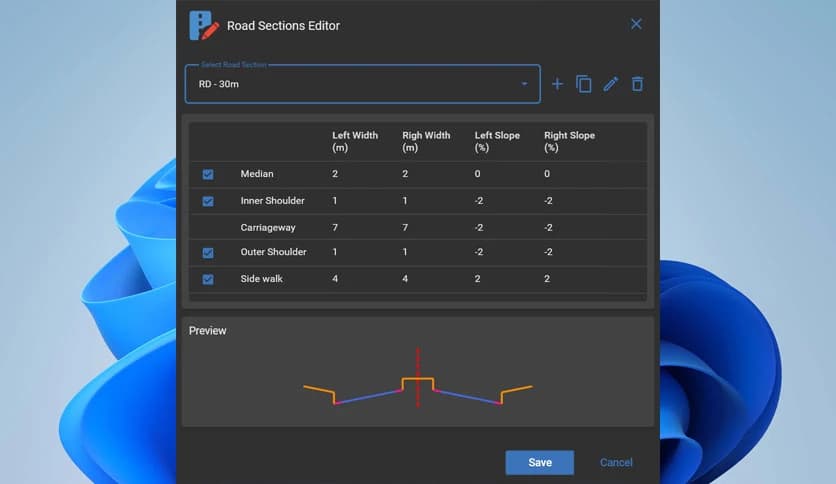Click the Left Slope (%) column header
Screen dimensions: 836x484
[x=497, y=141]
